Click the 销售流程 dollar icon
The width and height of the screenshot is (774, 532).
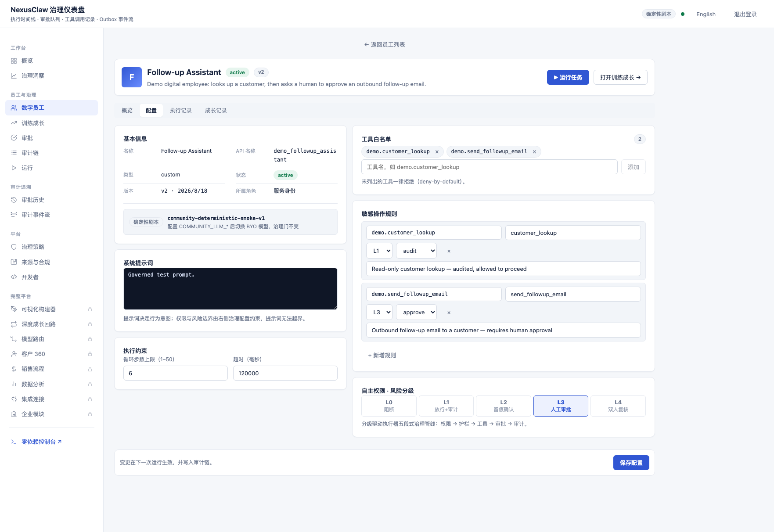pyautogui.click(x=14, y=369)
